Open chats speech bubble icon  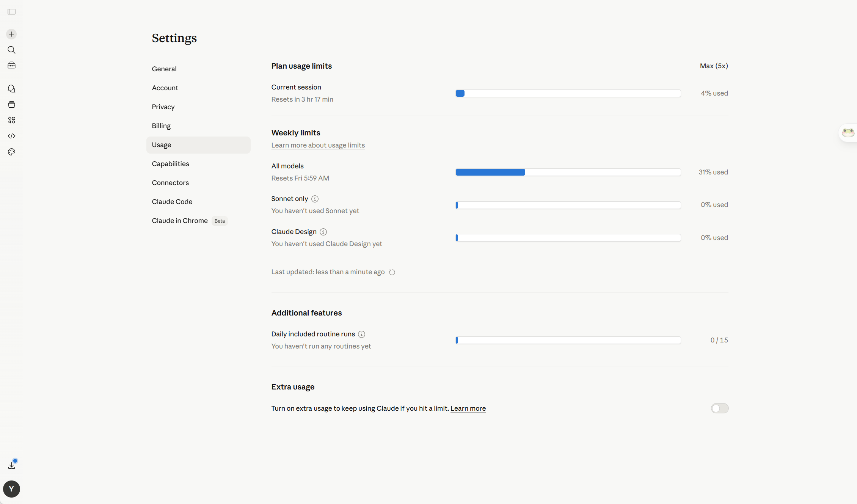pos(11,89)
